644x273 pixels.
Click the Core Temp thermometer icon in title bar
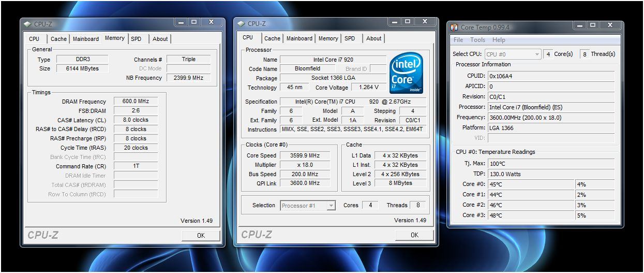pos(455,27)
